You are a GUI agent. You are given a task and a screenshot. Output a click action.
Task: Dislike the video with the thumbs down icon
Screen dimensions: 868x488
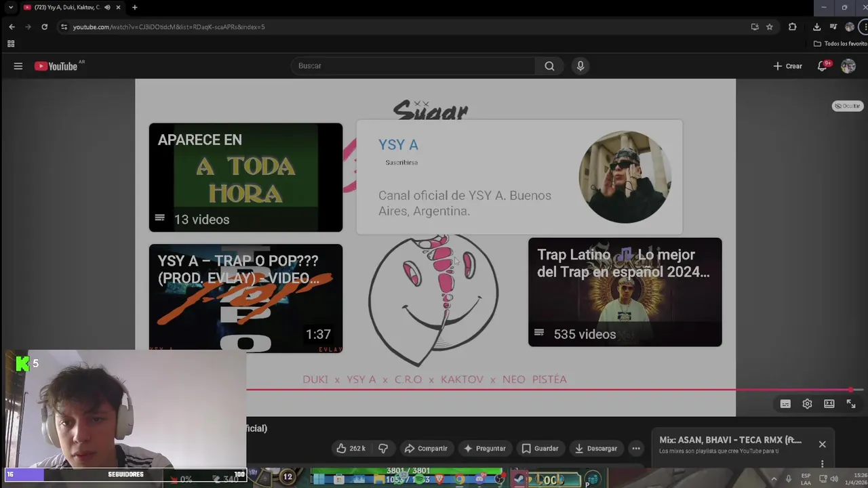[x=383, y=448]
